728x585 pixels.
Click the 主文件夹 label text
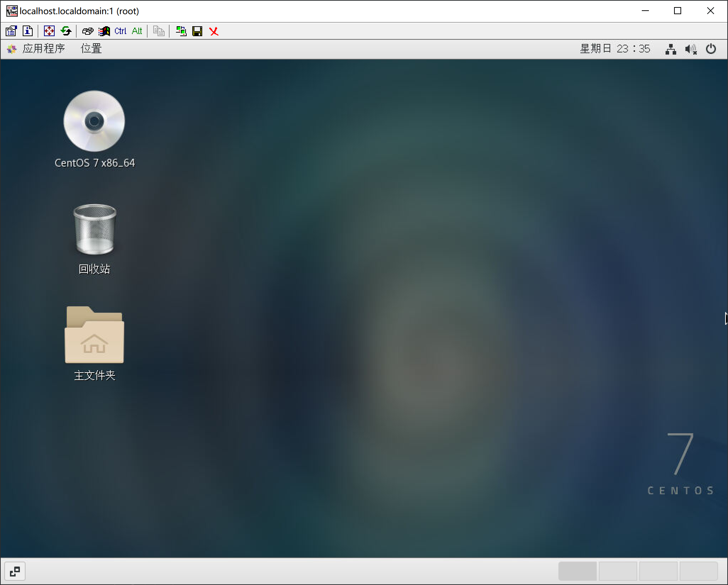[x=95, y=375]
